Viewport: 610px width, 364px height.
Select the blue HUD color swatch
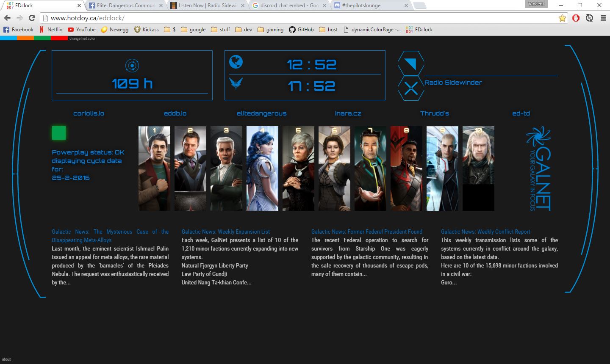click(x=8, y=38)
